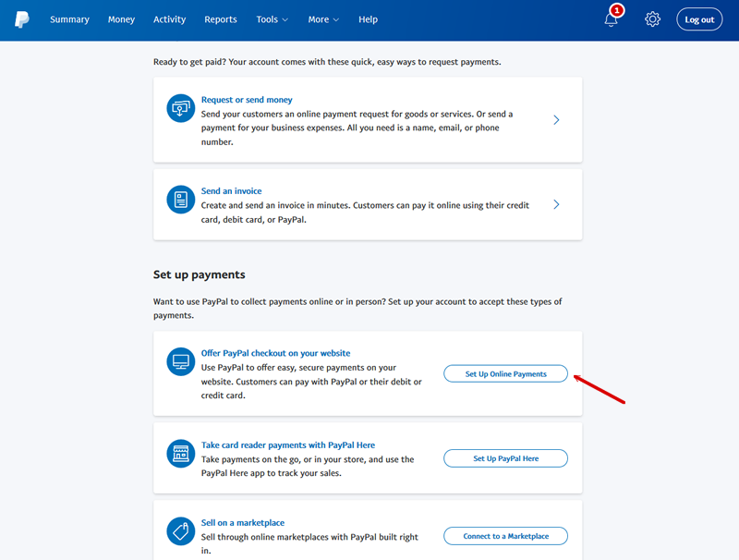Click the Log out button
This screenshot has width=739, height=560.
(x=699, y=19)
